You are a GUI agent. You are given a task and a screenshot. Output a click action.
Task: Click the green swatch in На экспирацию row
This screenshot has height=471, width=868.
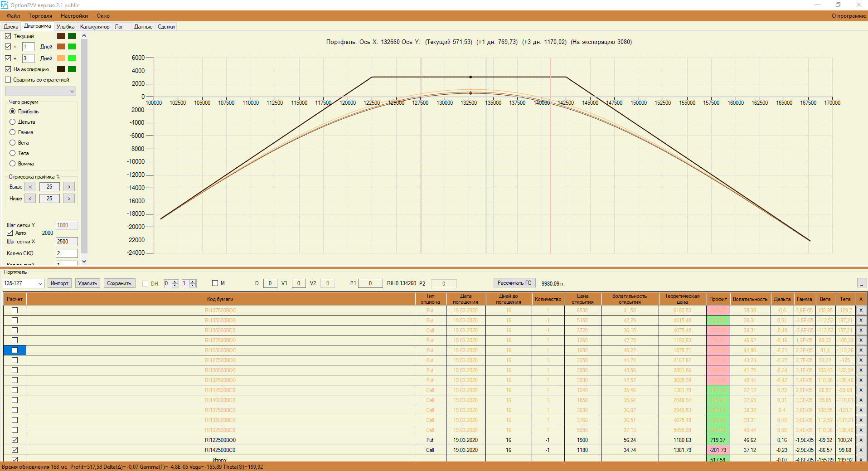click(72, 69)
